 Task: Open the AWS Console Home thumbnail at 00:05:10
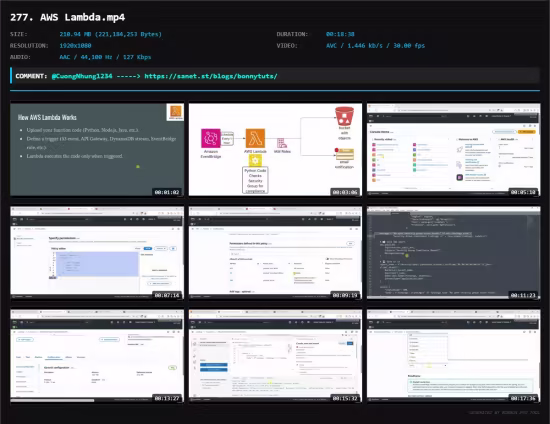[x=454, y=150]
